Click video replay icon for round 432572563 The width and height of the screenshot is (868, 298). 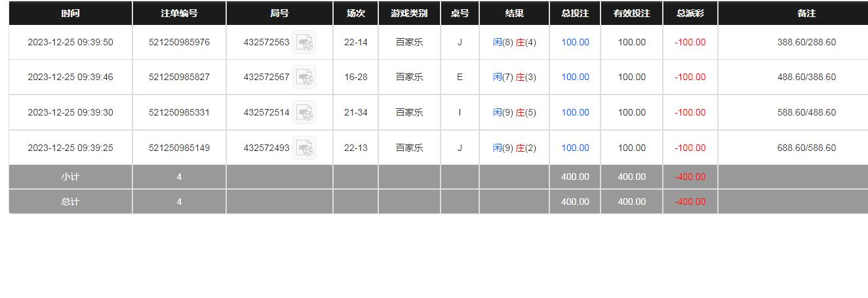pyautogui.click(x=304, y=43)
